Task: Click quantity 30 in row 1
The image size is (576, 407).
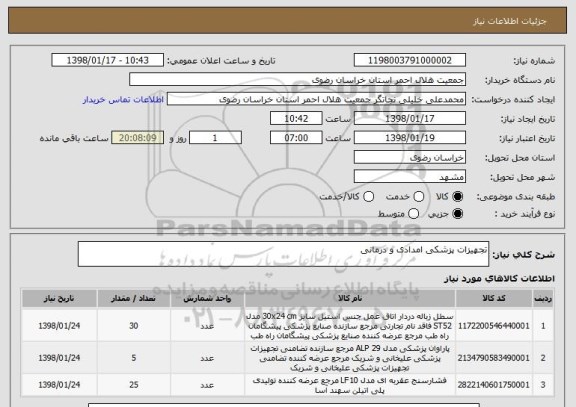Action: click(x=134, y=326)
